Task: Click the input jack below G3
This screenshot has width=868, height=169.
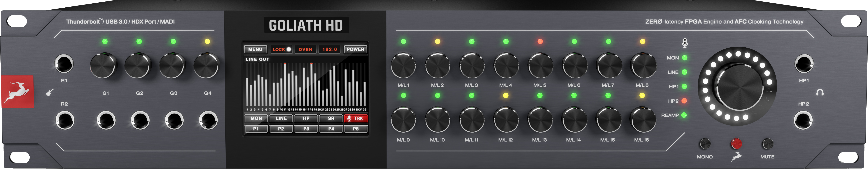Action: (x=174, y=120)
